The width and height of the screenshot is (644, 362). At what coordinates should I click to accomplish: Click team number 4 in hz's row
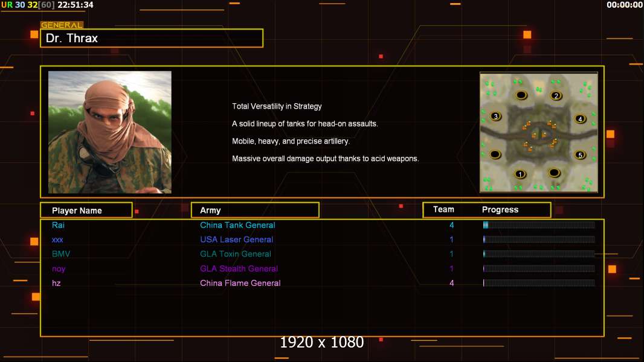point(451,284)
